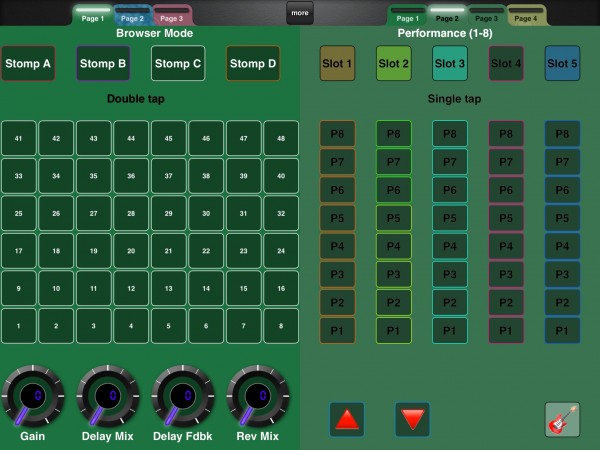Screen dimensions: 600x450
Task: Tap browser preset pad 45
Action: coord(169,139)
